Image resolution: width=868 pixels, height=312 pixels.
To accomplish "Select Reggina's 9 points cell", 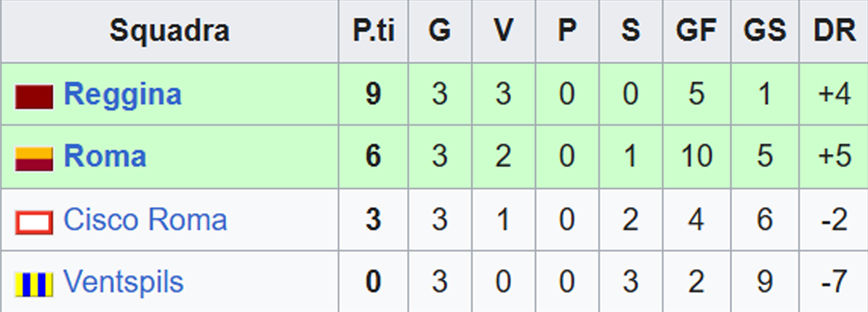I will click(x=373, y=95).
